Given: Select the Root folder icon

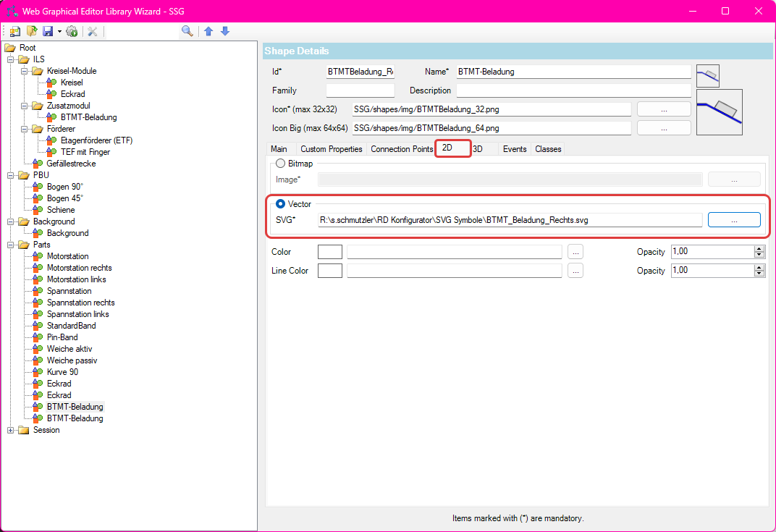Looking at the screenshot, I should (10, 48).
